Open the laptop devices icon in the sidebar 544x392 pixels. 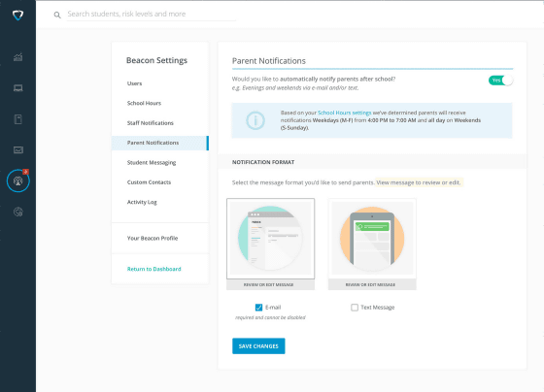[18, 88]
